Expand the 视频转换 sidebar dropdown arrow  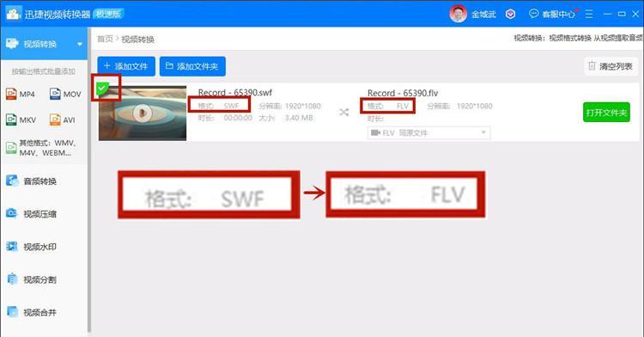click(x=80, y=44)
